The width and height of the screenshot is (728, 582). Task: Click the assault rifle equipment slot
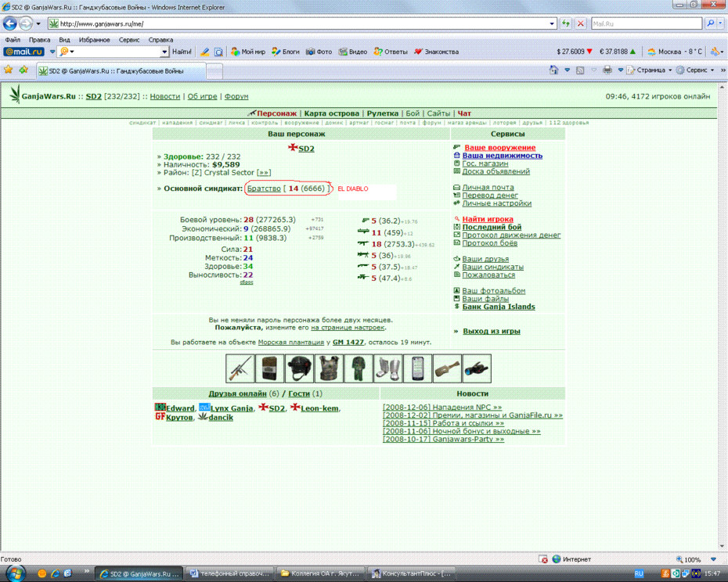(240, 368)
